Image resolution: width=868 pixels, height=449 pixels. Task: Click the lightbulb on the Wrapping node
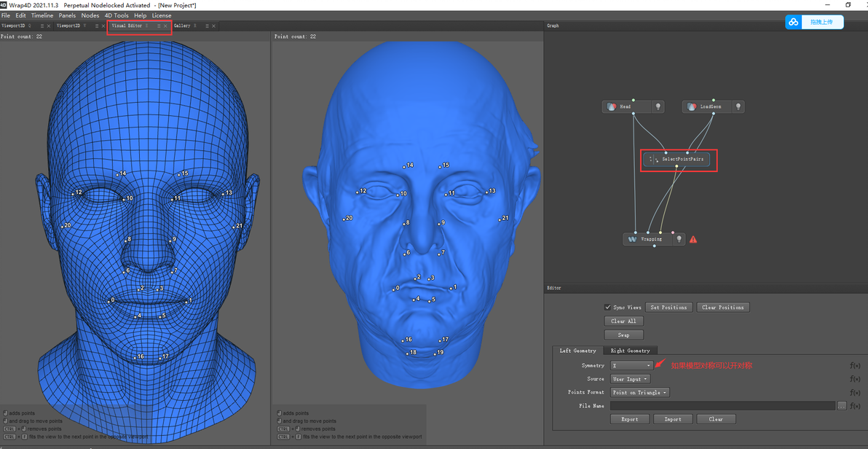pos(679,239)
